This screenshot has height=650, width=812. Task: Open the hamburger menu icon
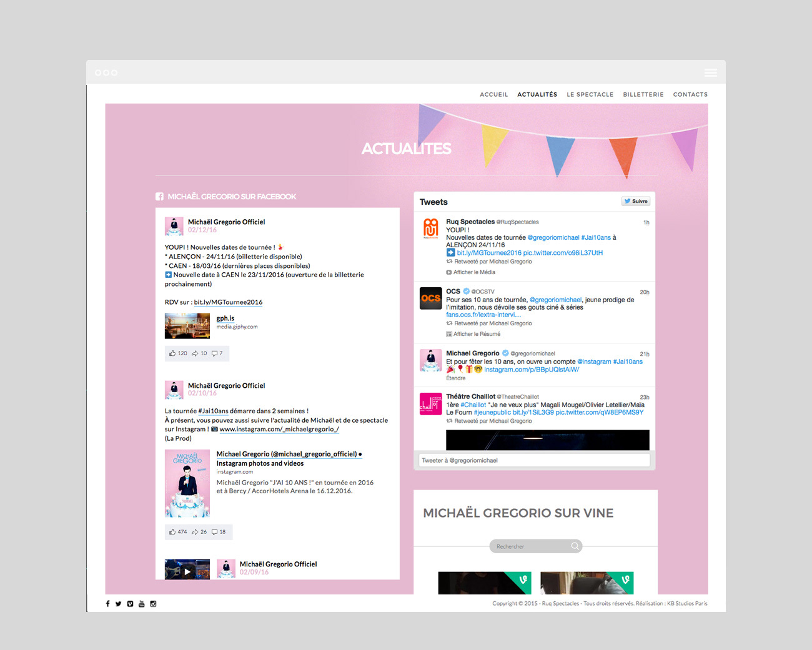coord(711,73)
